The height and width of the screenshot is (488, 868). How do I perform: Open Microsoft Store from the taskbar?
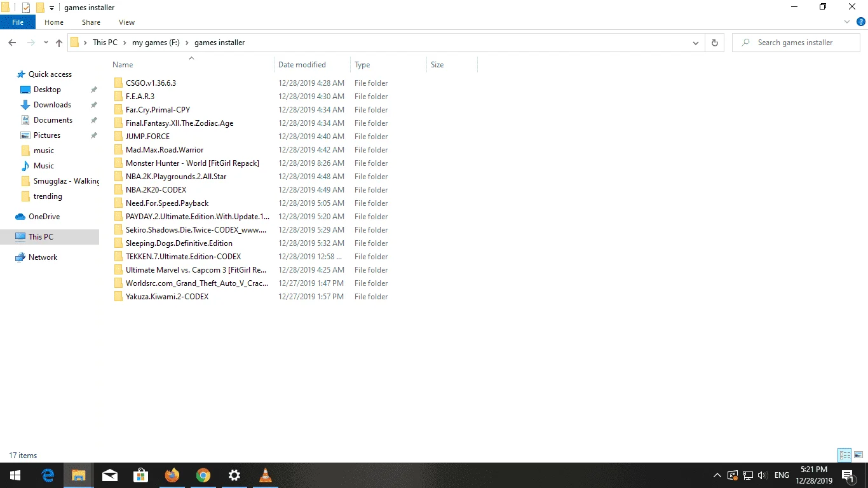[140, 475]
